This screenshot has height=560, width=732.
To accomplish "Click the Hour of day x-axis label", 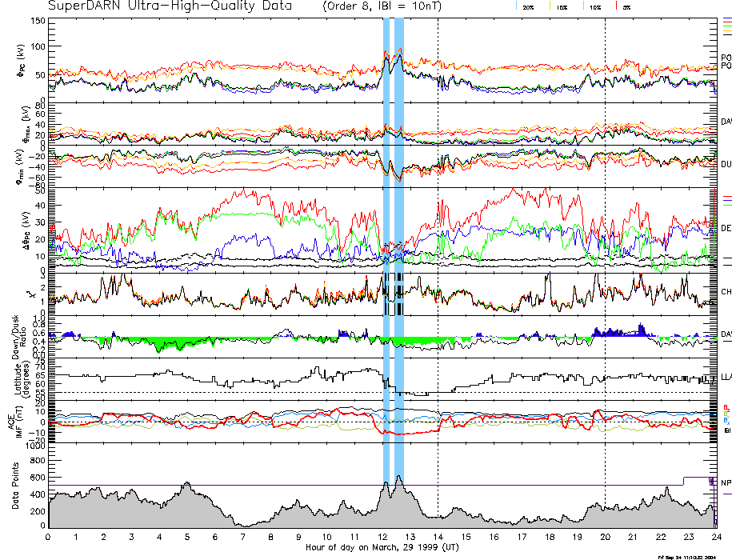I will pyautogui.click(x=382, y=548).
